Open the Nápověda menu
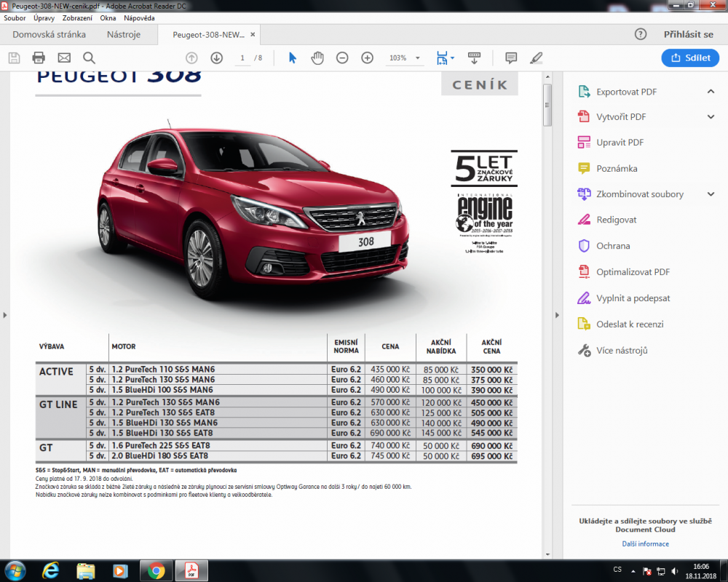 coord(139,18)
